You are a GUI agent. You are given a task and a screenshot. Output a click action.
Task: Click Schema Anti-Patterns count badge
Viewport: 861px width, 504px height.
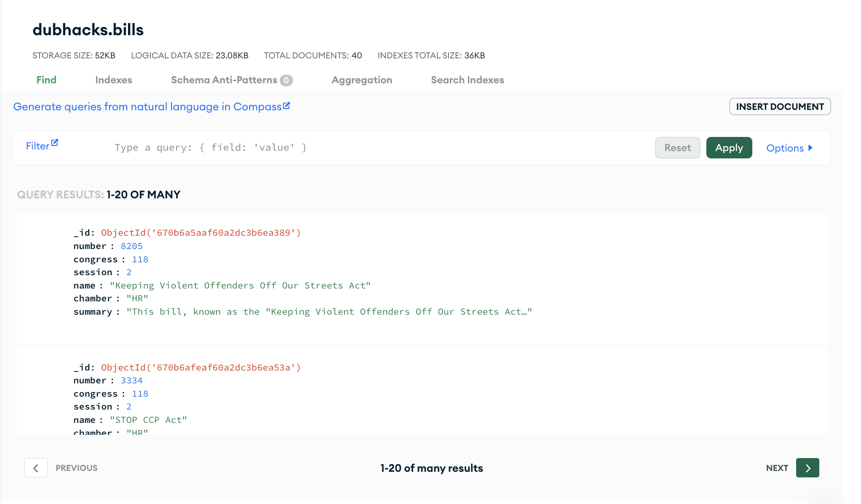point(286,80)
